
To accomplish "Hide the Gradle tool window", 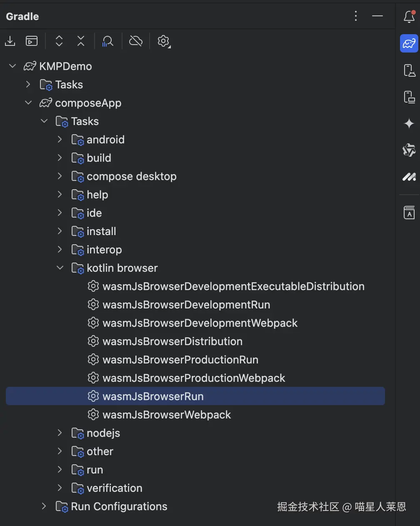I will click(377, 16).
